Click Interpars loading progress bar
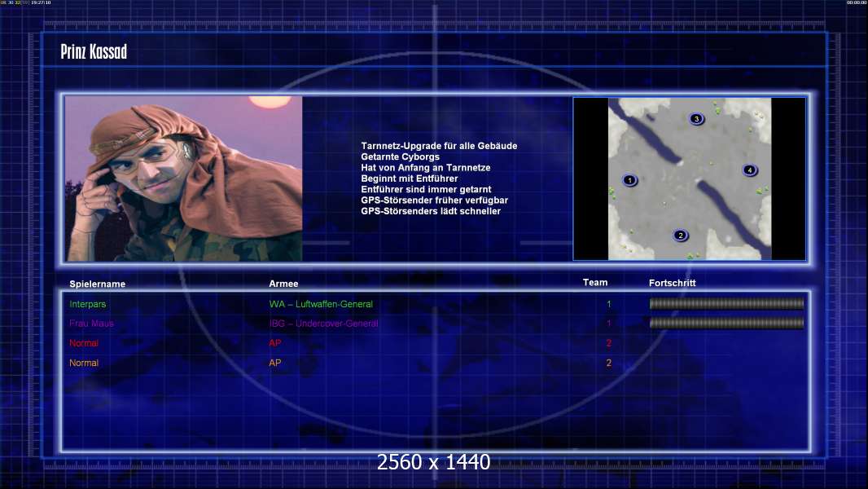Screen dimensions: 868x489 [726, 304]
